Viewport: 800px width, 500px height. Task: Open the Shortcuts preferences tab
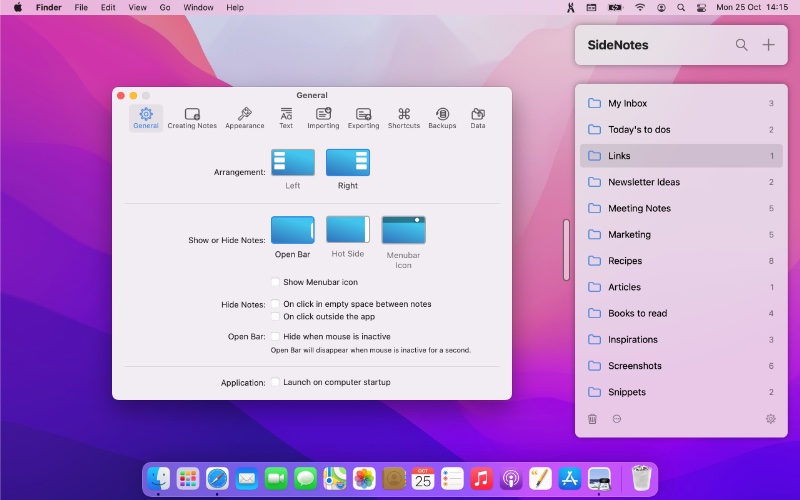[404, 118]
